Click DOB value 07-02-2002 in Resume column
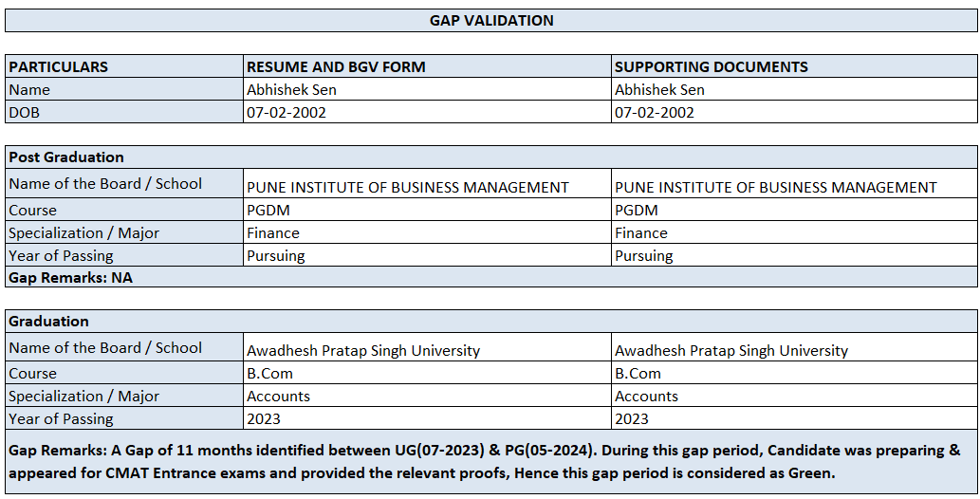Screen dimensions: 980x499 coord(287,112)
